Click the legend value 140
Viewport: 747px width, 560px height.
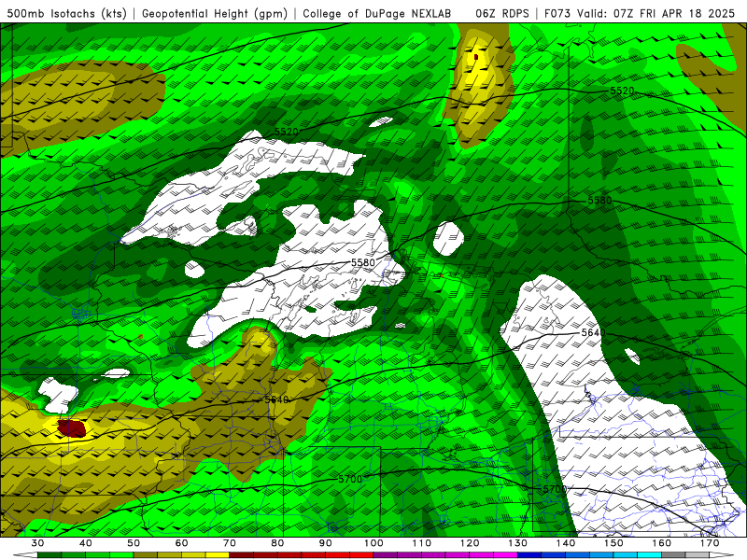pos(566,543)
